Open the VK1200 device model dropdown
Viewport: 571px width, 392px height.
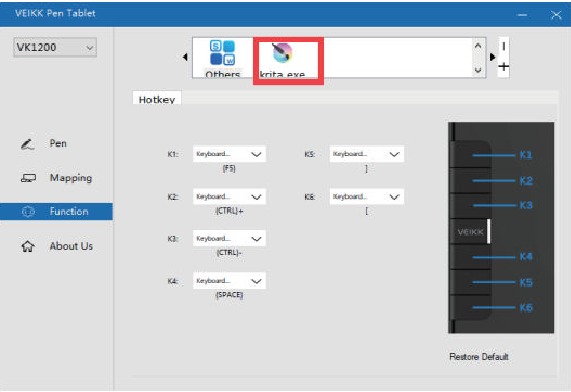55,47
